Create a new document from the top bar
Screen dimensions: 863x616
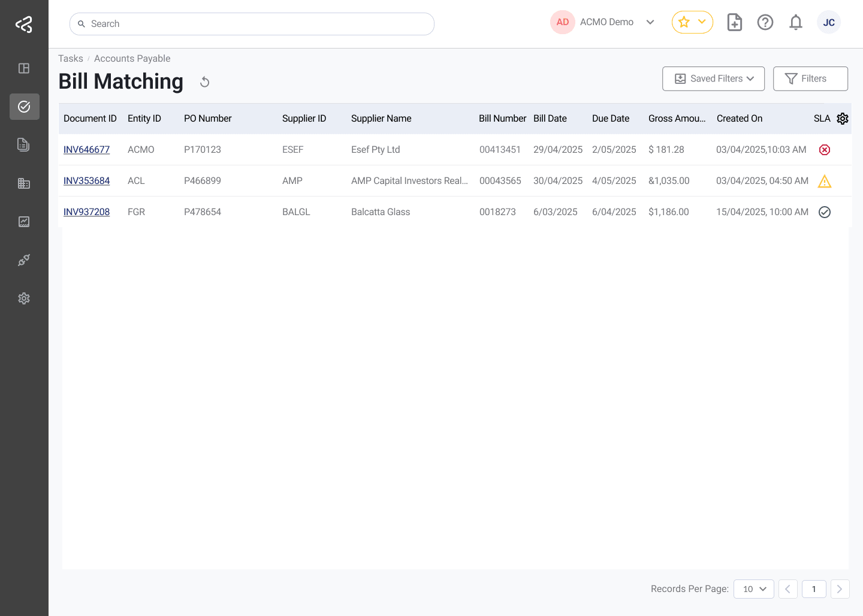(735, 22)
